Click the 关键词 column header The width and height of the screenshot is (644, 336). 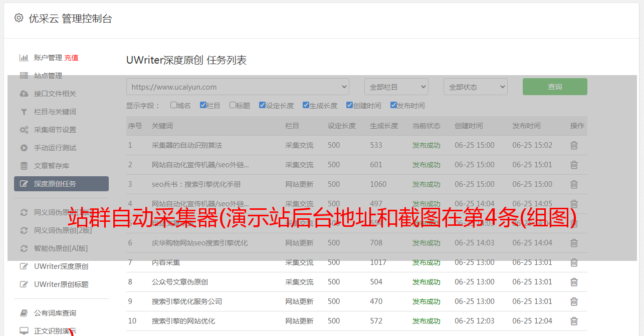click(162, 126)
